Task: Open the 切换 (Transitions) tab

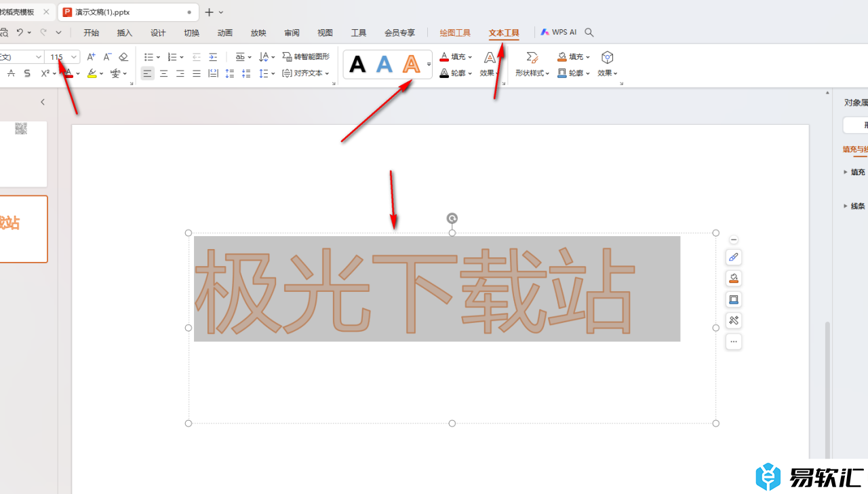Action: click(x=192, y=33)
